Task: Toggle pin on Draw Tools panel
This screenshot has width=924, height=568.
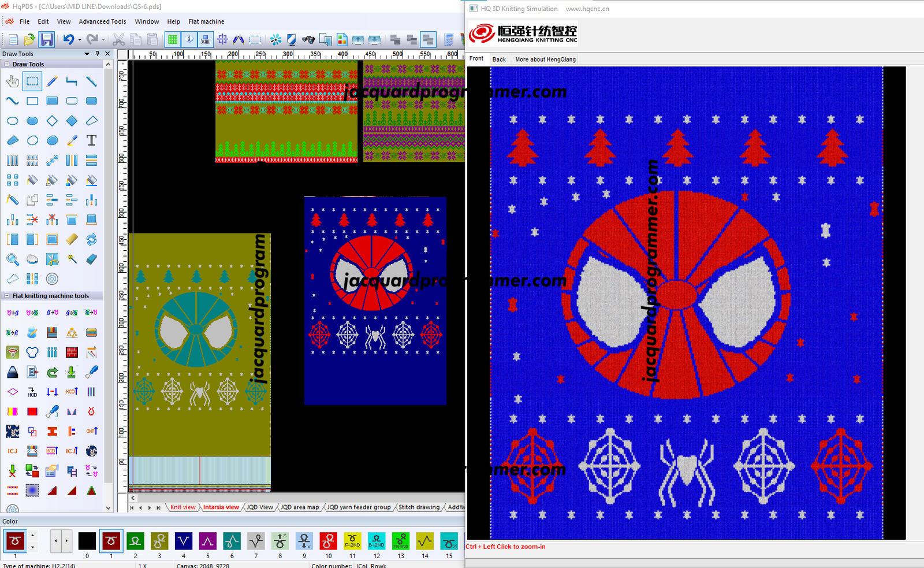Action: (x=97, y=54)
